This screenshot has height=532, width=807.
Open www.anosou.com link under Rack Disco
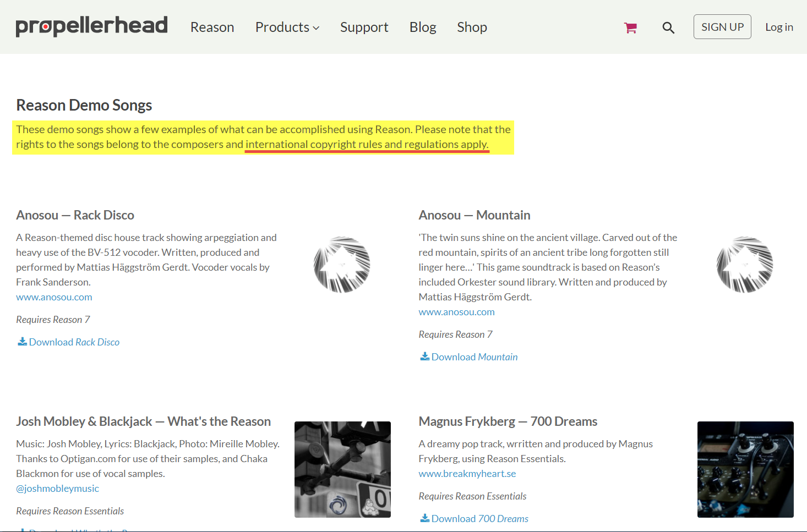(54, 297)
